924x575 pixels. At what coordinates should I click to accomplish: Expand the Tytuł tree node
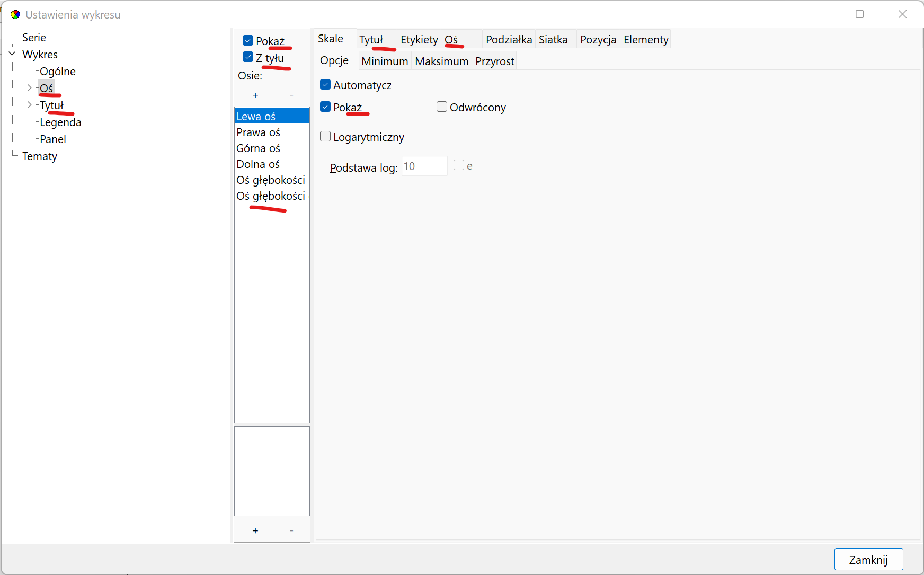pyautogui.click(x=30, y=104)
